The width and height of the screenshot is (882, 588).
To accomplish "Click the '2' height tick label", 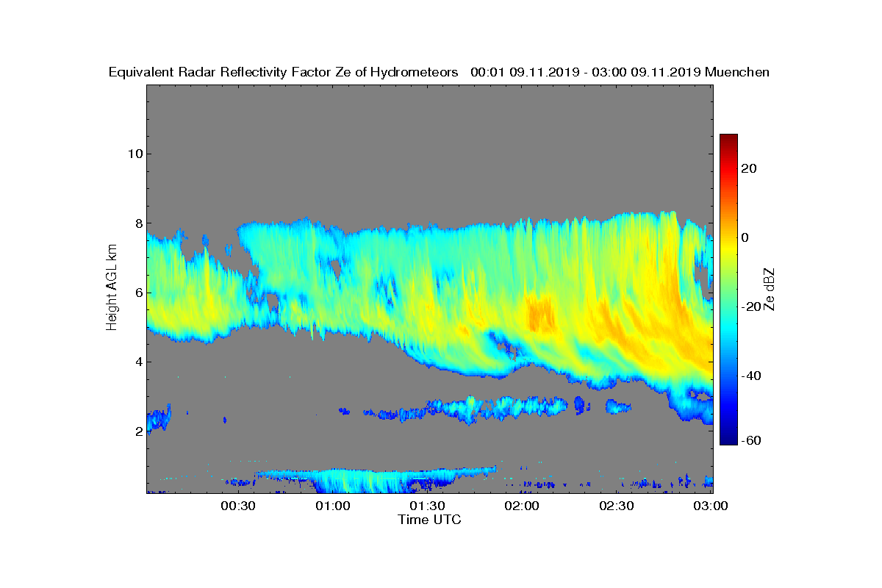I will 137,431.
